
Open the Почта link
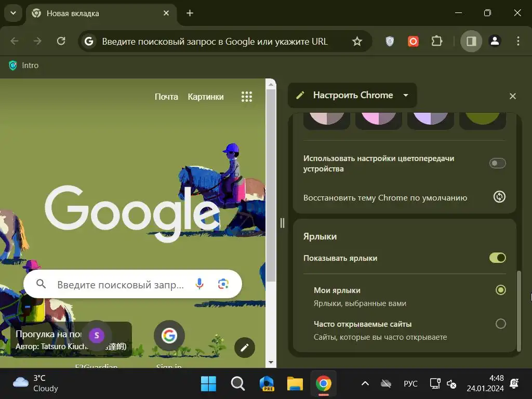click(x=166, y=97)
